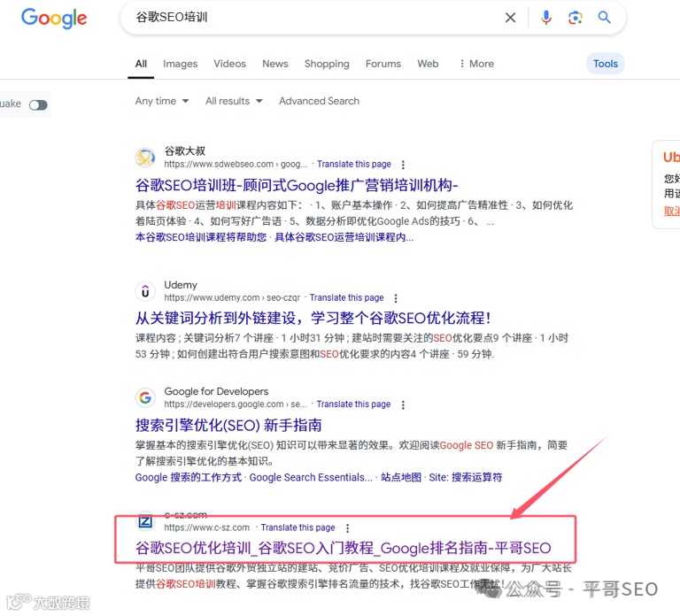Screen dimensions: 680x616
Task: Click the blue magnifier search icon
Action: pos(604,18)
